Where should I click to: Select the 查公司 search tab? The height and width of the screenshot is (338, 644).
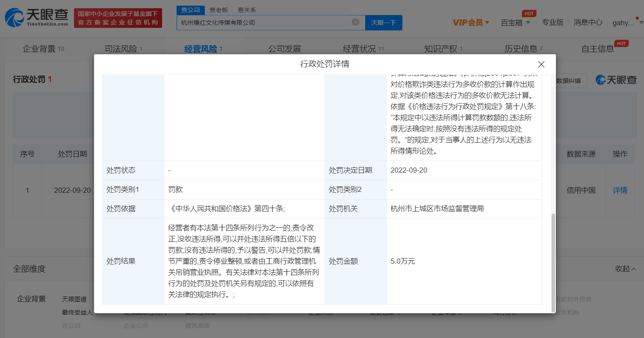coord(190,10)
